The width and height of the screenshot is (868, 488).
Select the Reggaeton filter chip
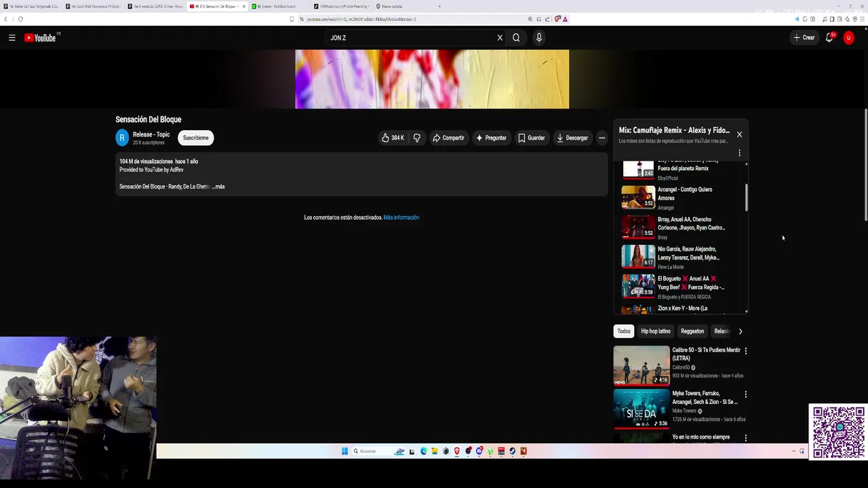tap(692, 331)
